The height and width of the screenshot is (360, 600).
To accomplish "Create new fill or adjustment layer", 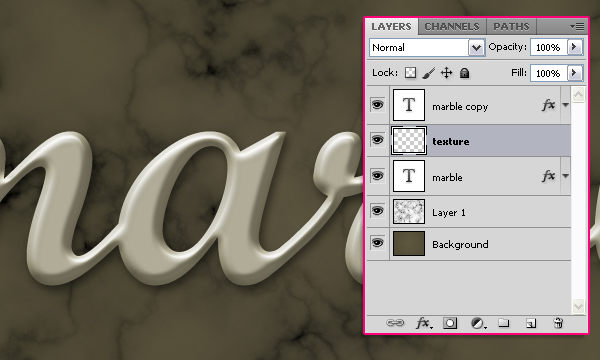I will (478, 324).
